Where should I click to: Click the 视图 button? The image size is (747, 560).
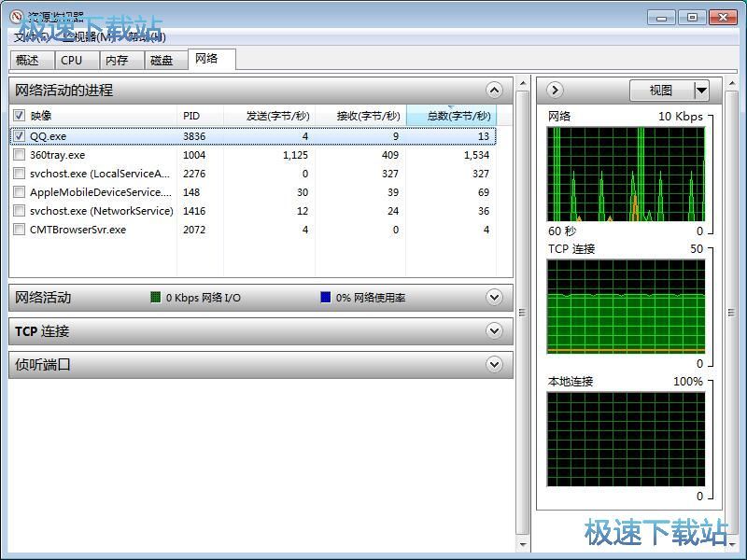661,90
